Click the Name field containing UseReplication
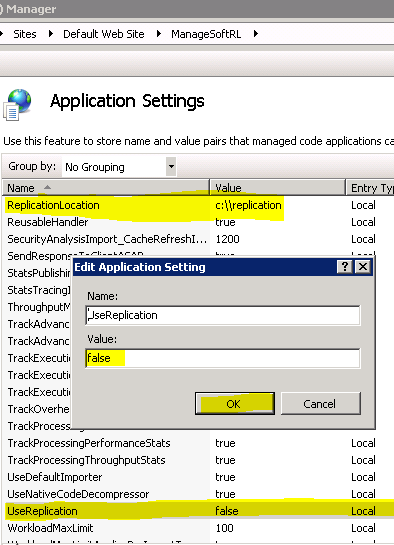The image size is (394, 545). coord(223,315)
